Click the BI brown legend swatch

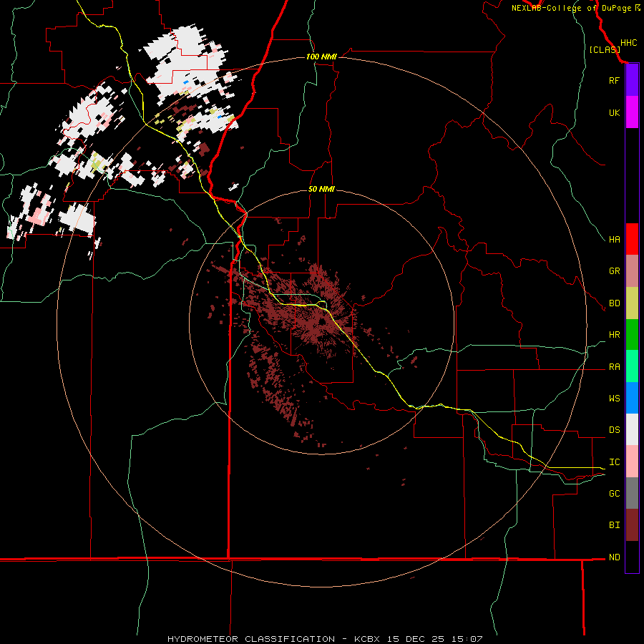pyautogui.click(x=632, y=525)
